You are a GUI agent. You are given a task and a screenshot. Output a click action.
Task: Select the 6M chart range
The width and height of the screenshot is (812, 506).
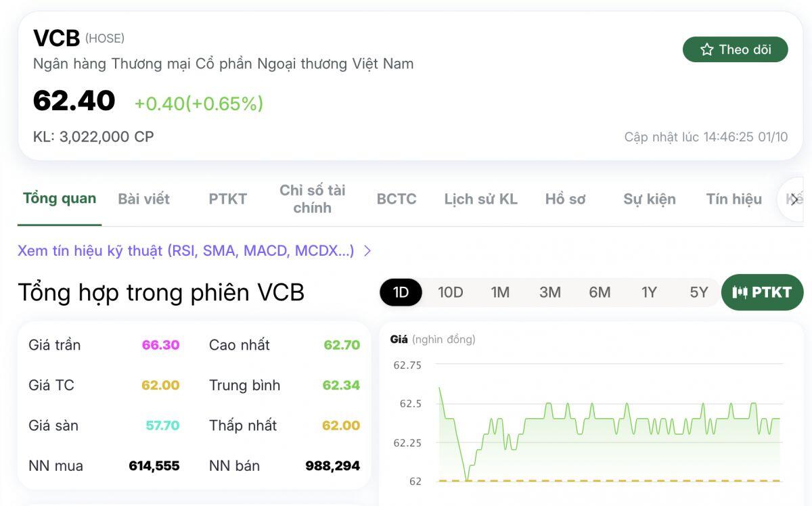[600, 292]
